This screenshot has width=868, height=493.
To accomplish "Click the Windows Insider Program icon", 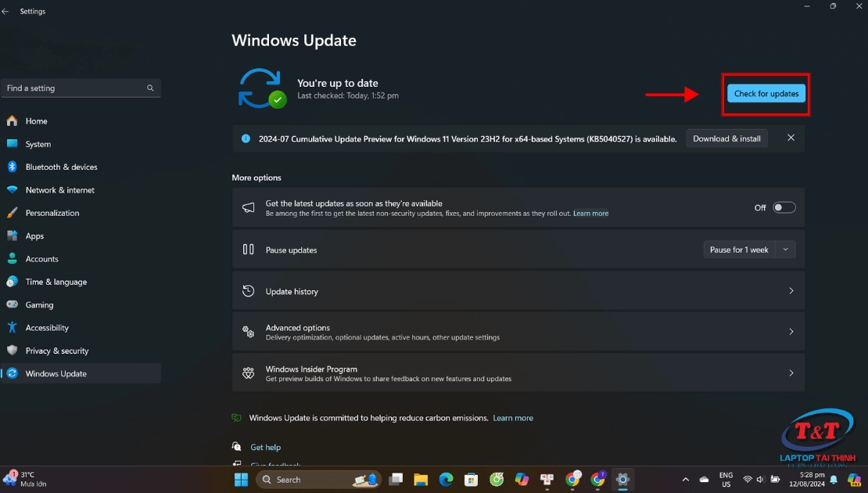I will pos(249,372).
